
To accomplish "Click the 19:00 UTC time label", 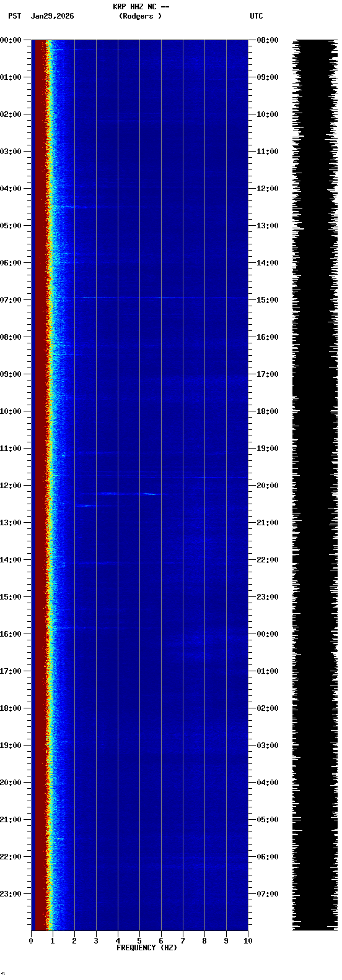I will coord(268,449).
